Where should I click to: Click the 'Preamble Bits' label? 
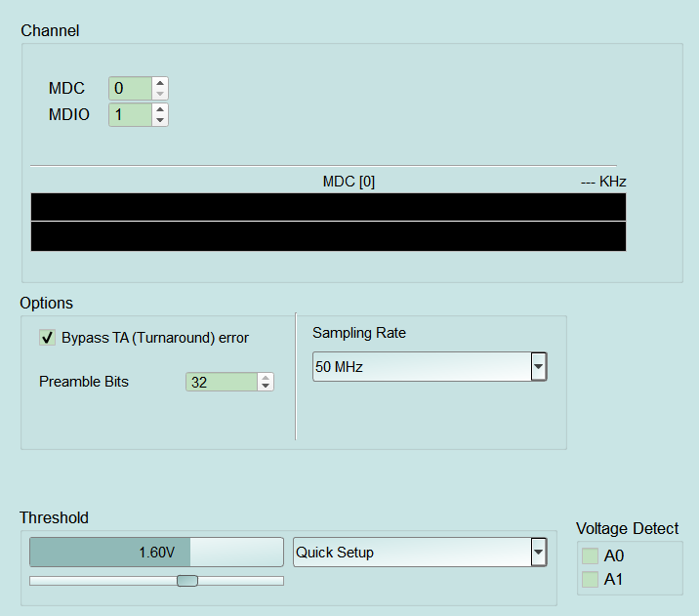[x=84, y=382]
